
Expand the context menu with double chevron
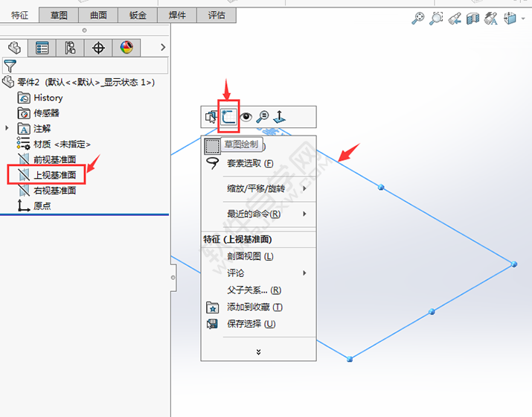[x=258, y=351]
